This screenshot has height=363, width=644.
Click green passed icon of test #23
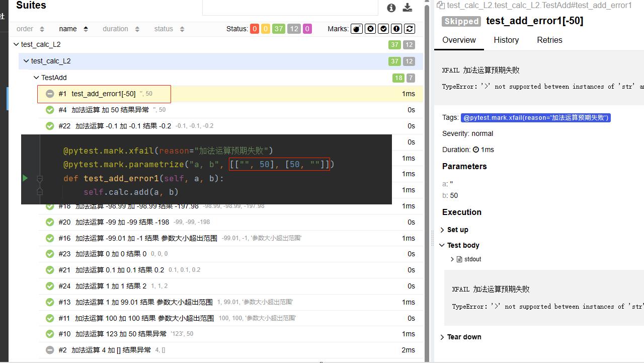point(50,254)
